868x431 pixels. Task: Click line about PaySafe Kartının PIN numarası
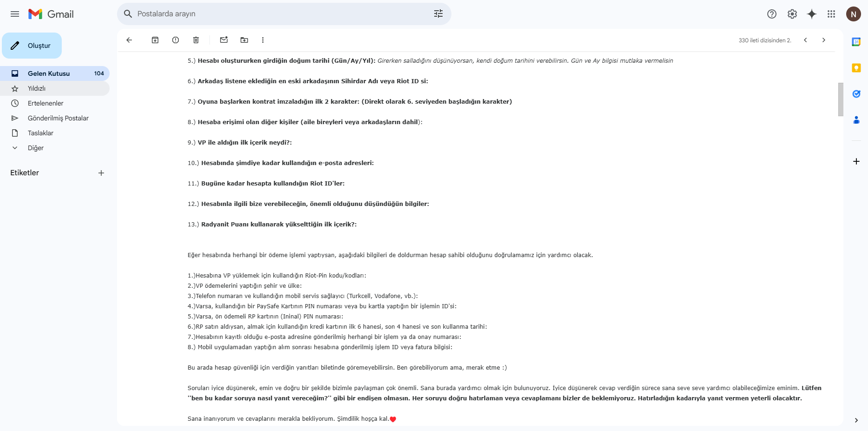[x=322, y=306]
